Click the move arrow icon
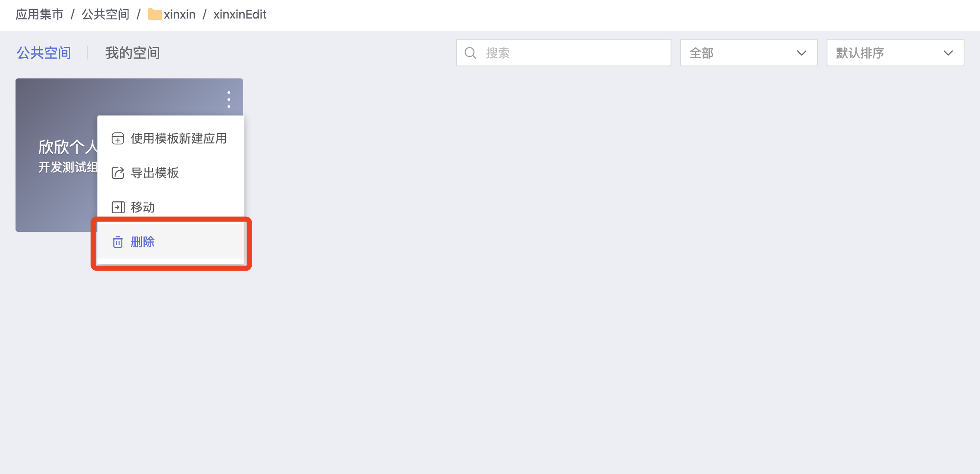Viewport: 980px width, 474px height. 118,207
